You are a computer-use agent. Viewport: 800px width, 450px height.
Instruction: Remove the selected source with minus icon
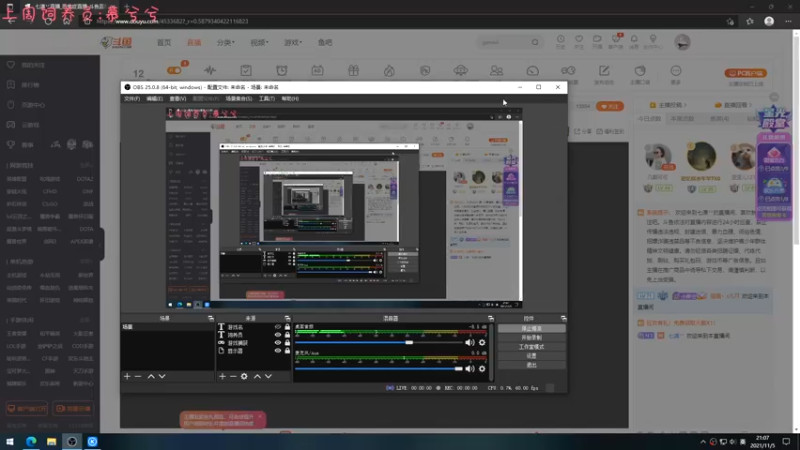tap(233, 377)
